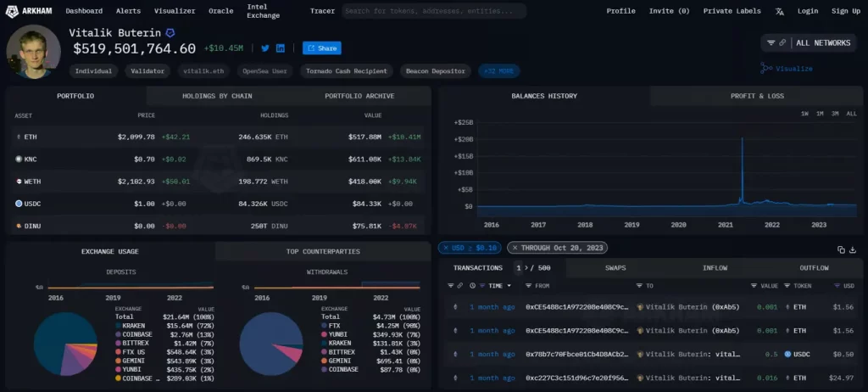This screenshot has width=868, height=392.
Task: Click the Visualize graph icon
Action: click(x=766, y=68)
